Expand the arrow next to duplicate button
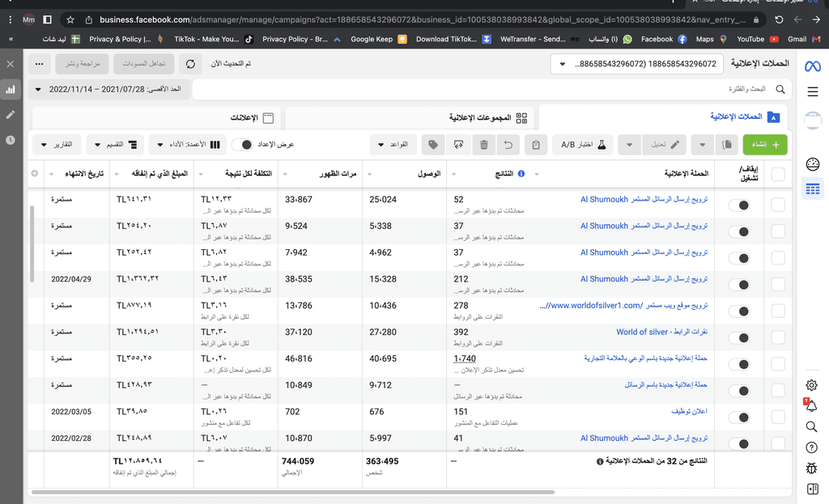 [x=702, y=145]
